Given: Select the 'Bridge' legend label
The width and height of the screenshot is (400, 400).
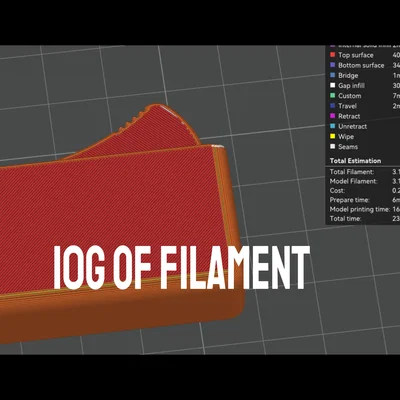Looking at the screenshot, I should coord(348,76).
